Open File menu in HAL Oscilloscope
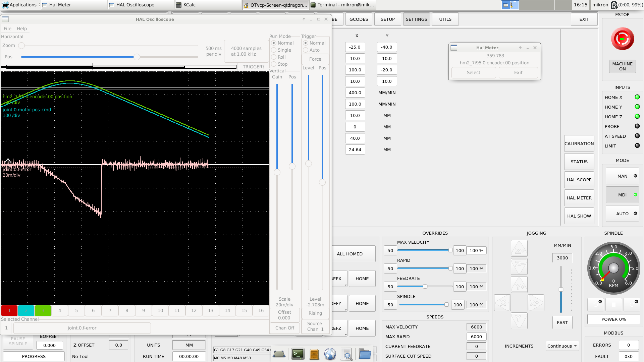The width and height of the screenshot is (644, 362). 7,28
